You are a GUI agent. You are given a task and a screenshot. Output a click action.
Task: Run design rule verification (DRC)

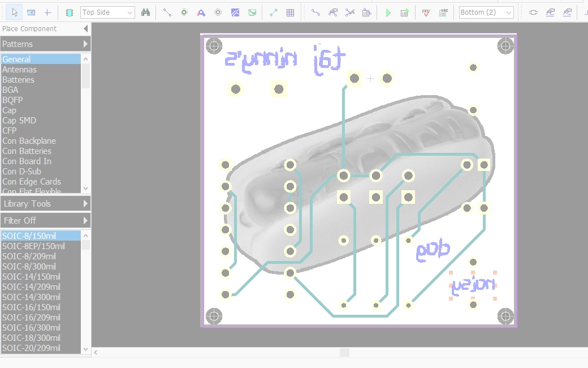click(x=426, y=12)
